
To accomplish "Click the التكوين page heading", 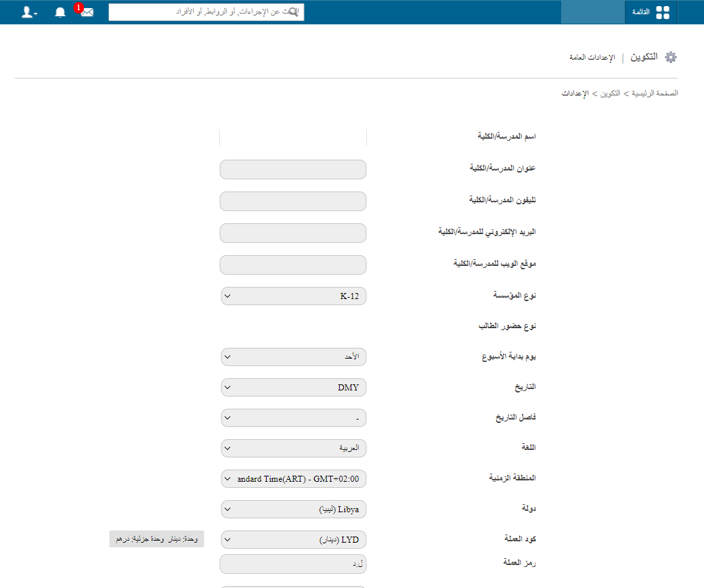I will (x=644, y=57).
